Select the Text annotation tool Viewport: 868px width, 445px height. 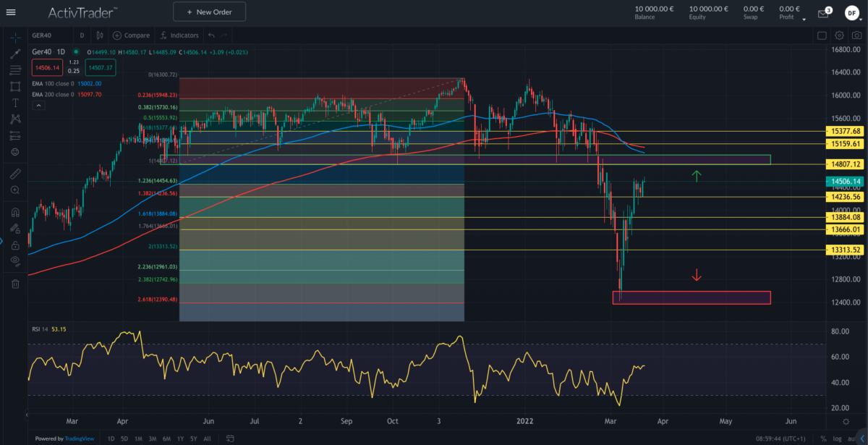click(15, 103)
